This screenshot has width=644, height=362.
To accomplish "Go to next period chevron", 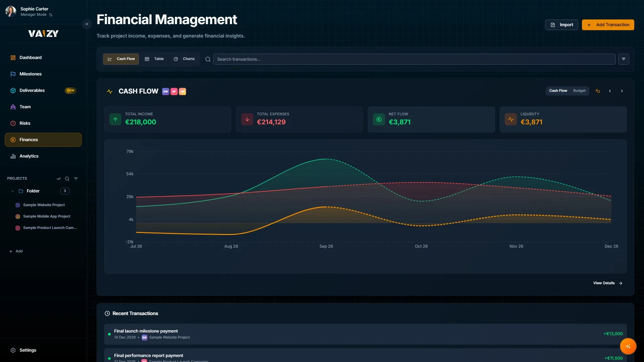I will pyautogui.click(x=622, y=91).
